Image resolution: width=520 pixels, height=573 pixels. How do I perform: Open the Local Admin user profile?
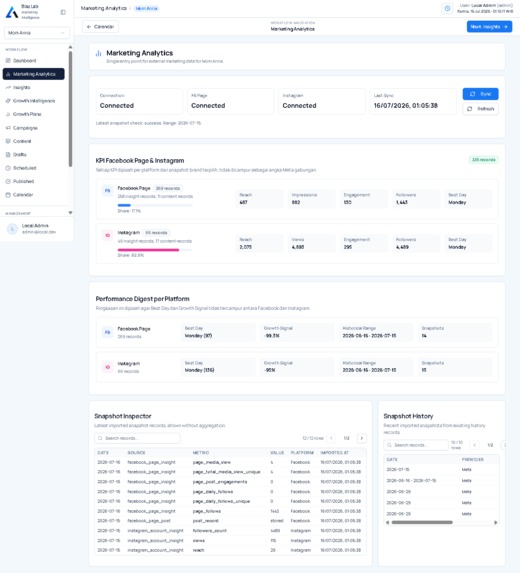tap(37, 229)
